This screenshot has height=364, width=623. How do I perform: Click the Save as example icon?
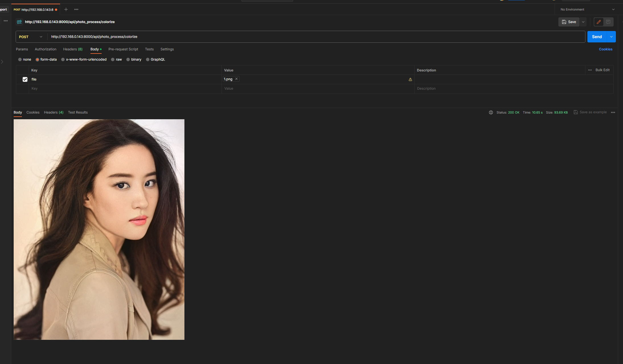(x=576, y=112)
